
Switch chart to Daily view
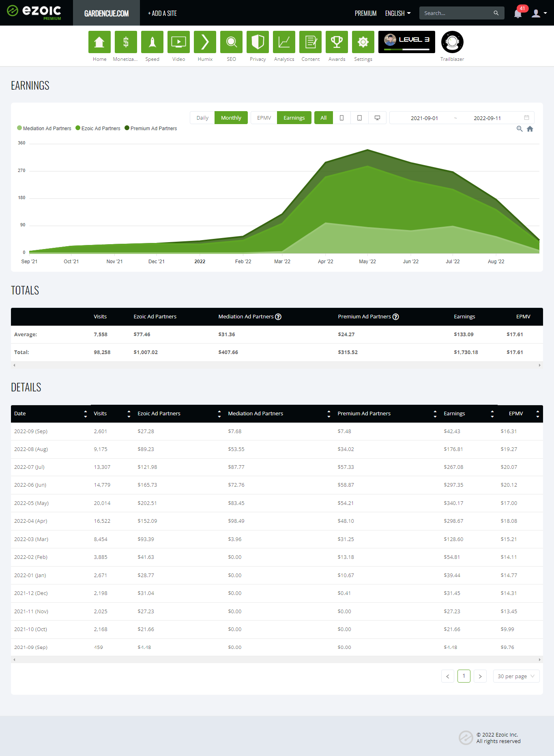coord(202,118)
